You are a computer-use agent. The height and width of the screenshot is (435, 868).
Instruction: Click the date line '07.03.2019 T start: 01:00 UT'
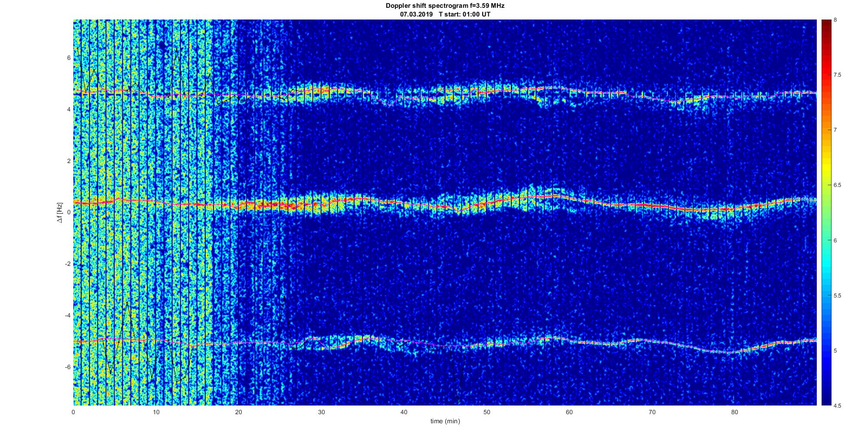click(445, 14)
